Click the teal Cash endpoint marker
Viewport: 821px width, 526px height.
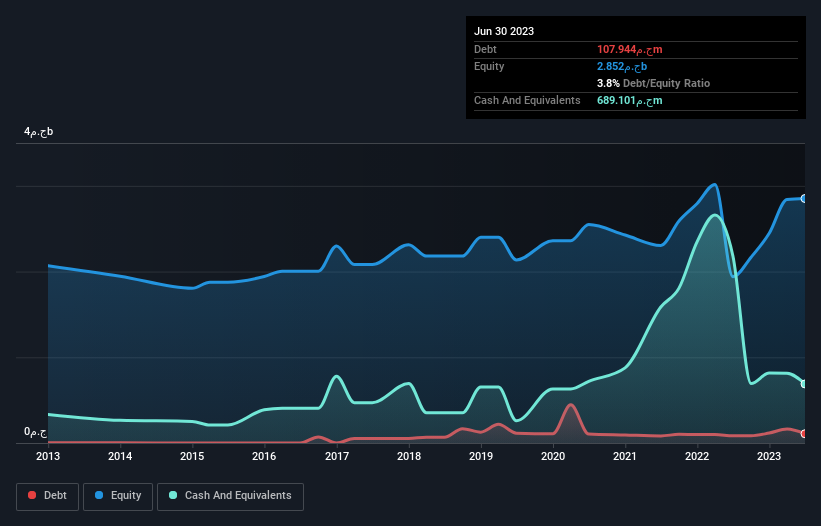(x=804, y=384)
